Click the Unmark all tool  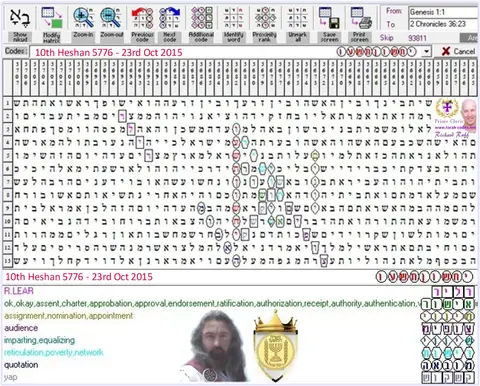[298, 24]
